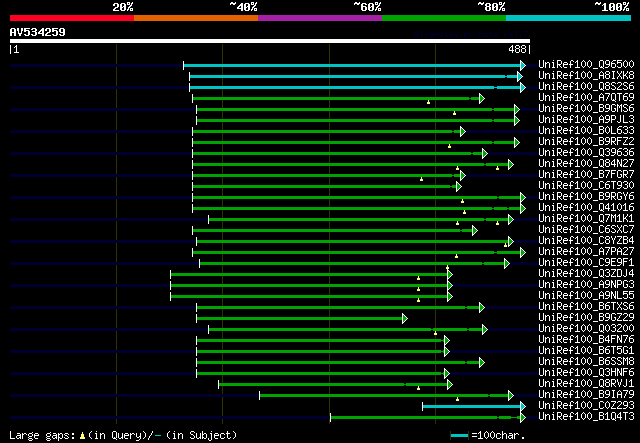Click the UniRef100_B6T5G1 label
Screen dimensions: 640x443
tap(586, 351)
